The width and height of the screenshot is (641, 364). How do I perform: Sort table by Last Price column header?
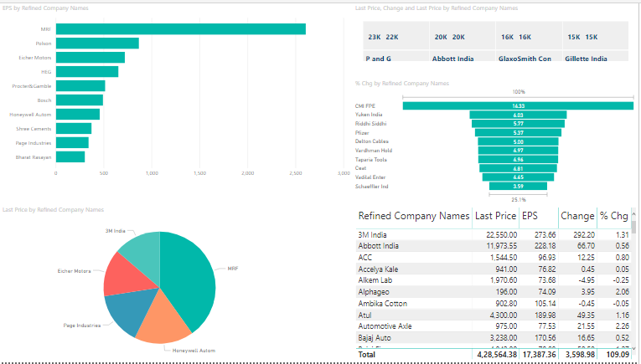coord(494,216)
